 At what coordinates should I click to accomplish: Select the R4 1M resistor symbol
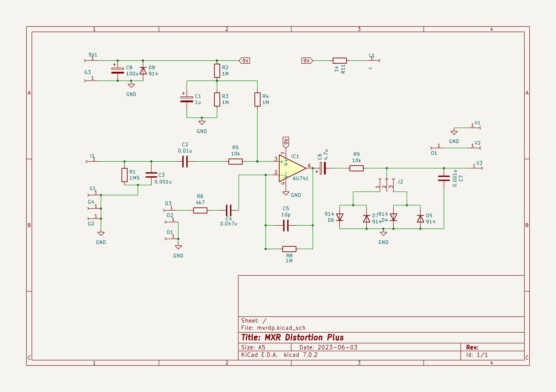tap(257, 99)
